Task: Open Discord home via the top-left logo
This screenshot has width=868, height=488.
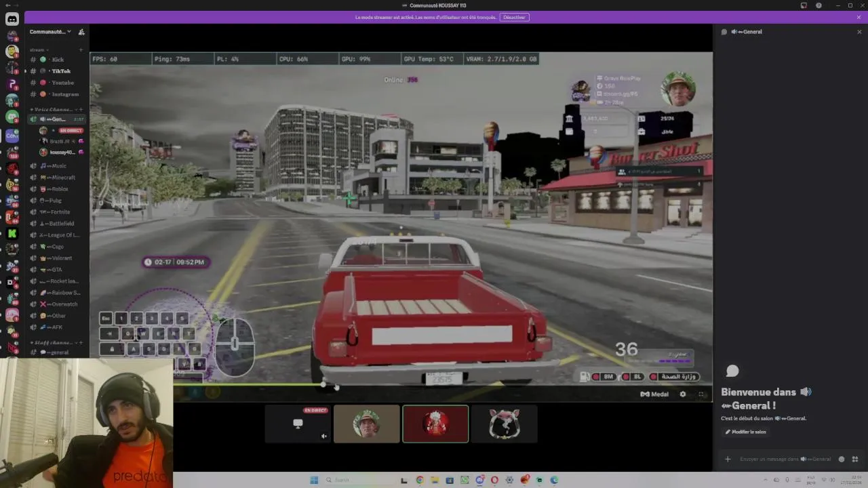Action: point(12,19)
